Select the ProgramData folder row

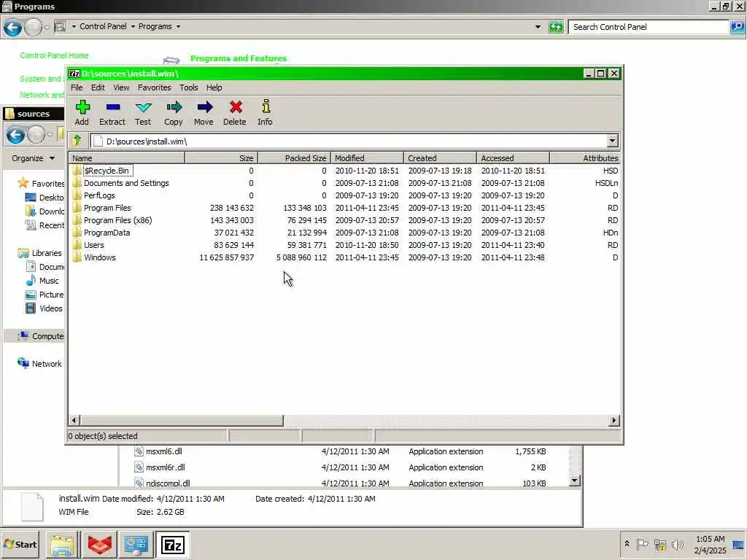point(344,233)
